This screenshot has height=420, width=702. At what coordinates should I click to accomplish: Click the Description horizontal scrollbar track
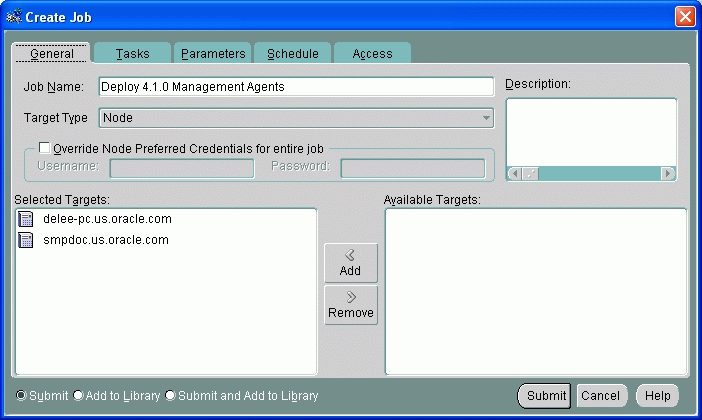[x=600, y=173]
